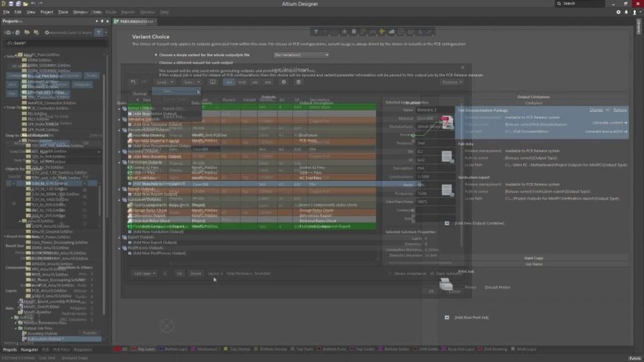Click the Gerber X2 Files output icon
The height and width of the screenshot is (362, 644).
pyautogui.click(x=129, y=168)
